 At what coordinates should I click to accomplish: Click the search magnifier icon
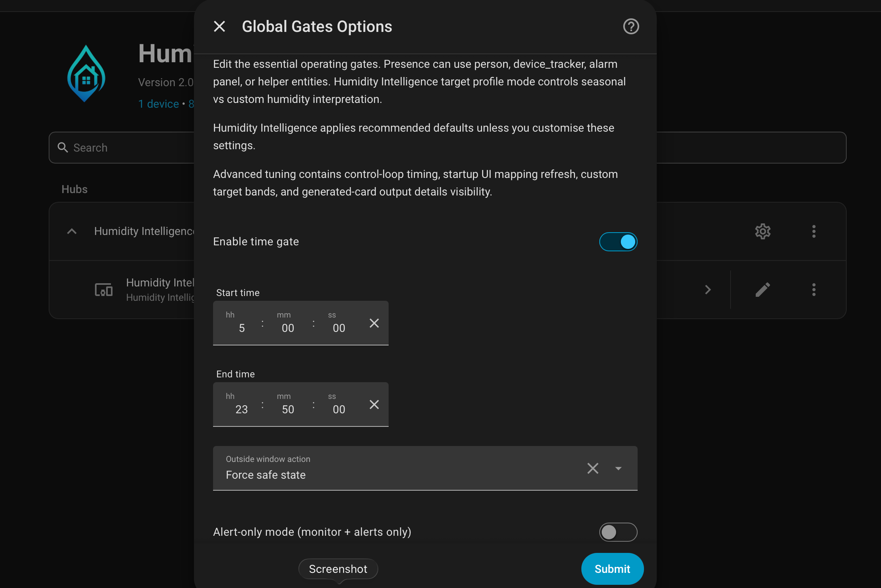[63, 148]
